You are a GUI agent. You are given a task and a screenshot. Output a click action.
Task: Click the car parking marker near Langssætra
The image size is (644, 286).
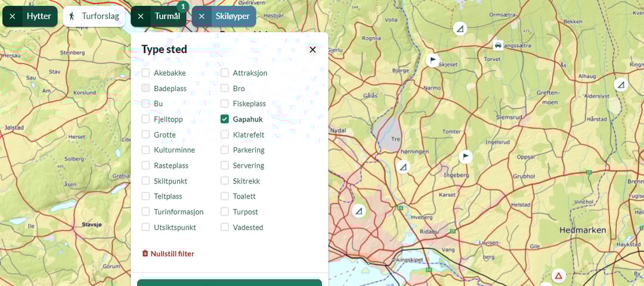pos(497,45)
